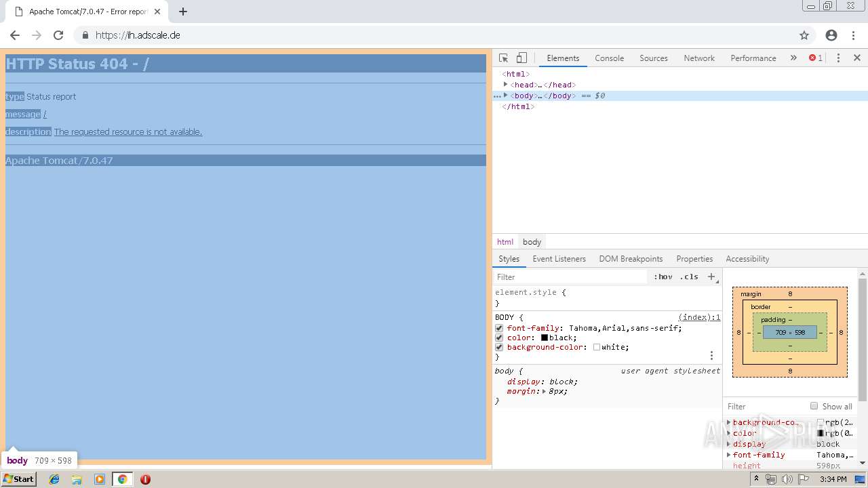868x488 pixels.
Task: Click the Chrome taskbar icon
Action: coord(122,479)
